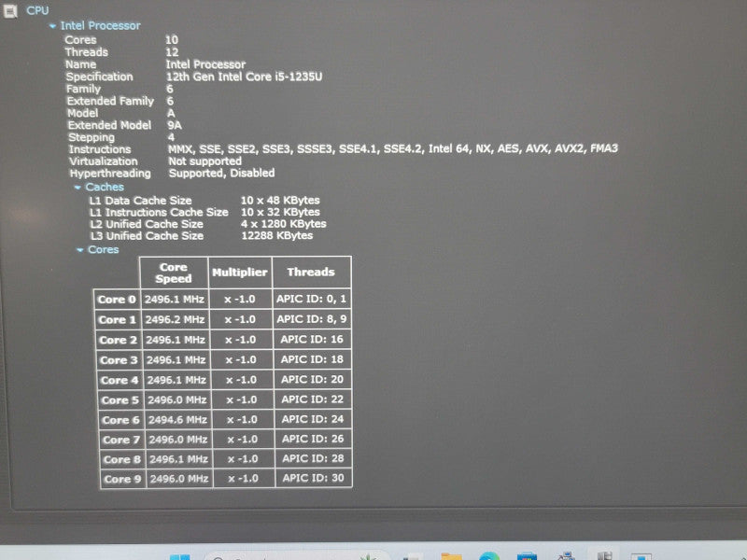Select the Core 0 row header

coord(118,300)
